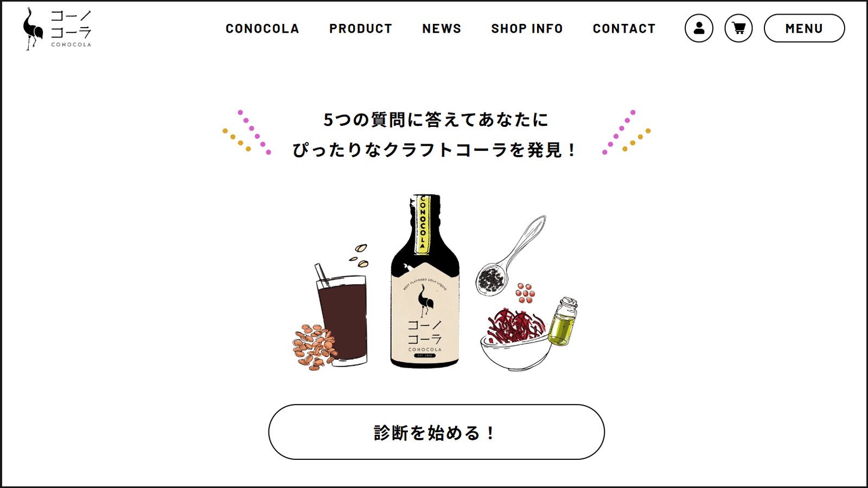
Task: Click the pile of kola nuts
Action: point(315,347)
